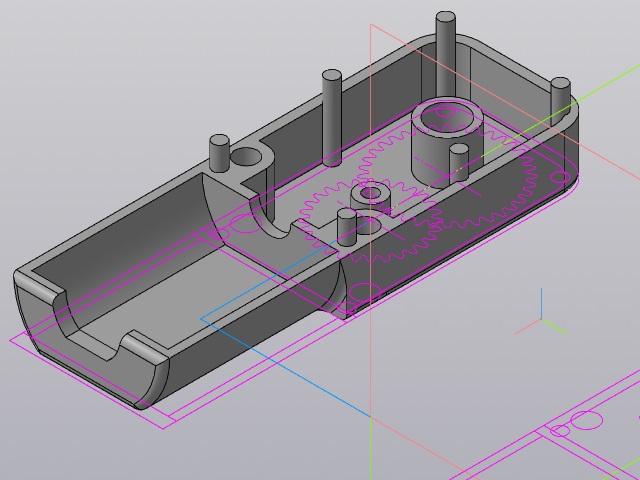Screen dimensions: 640x480
Task: Select the large hollow cylindrical boss
Action: pyautogui.click(x=447, y=142)
